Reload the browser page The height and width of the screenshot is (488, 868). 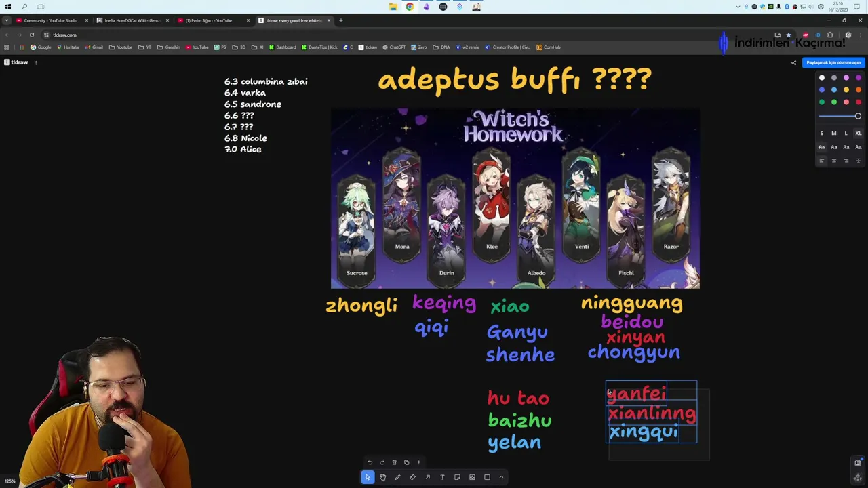[31, 35]
